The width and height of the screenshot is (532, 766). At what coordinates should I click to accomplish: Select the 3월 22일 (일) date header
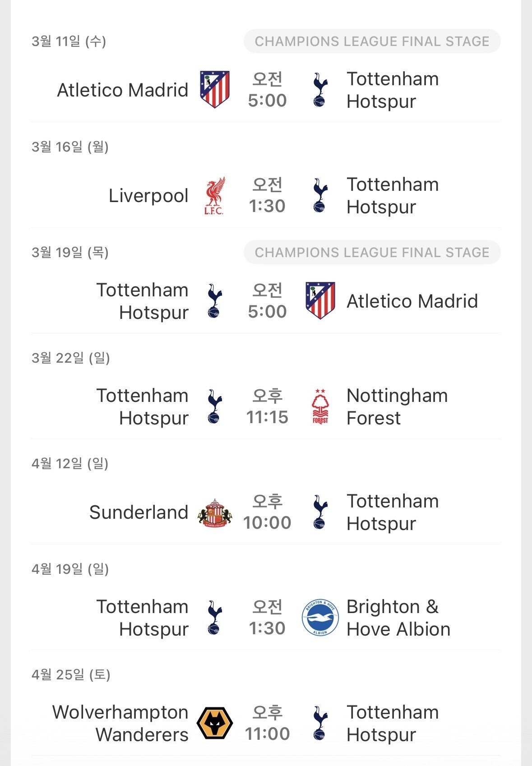point(71,358)
